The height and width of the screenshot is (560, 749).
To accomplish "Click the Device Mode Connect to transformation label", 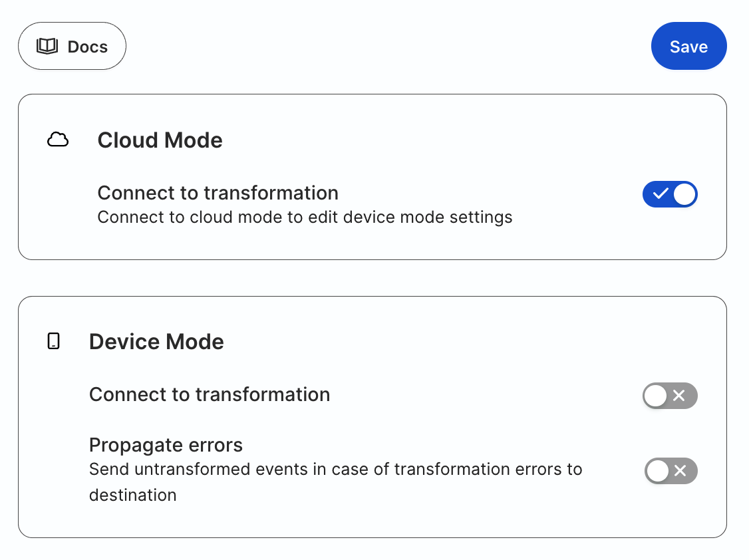I will tap(210, 394).
